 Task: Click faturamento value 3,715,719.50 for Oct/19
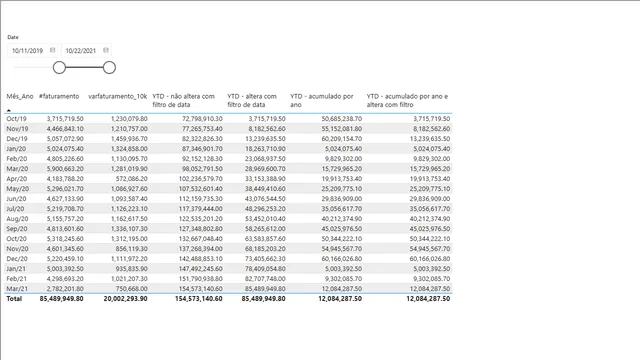point(65,119)
